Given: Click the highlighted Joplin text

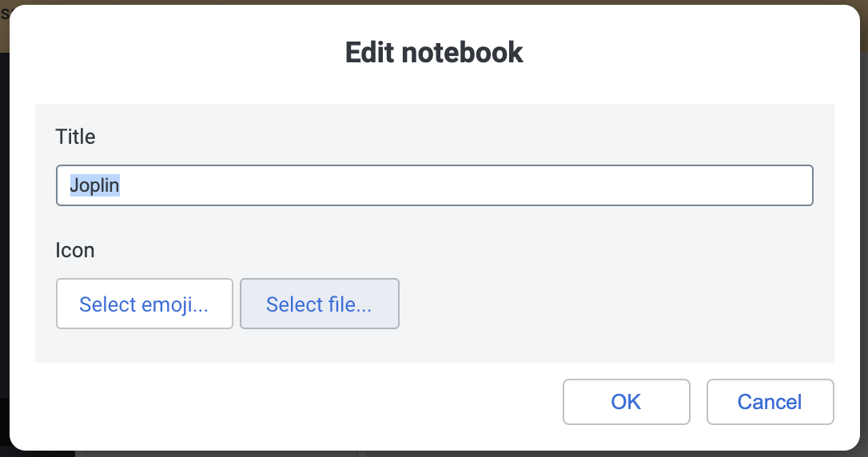Looking at the screenshot, I should click(x=94, y=185).
